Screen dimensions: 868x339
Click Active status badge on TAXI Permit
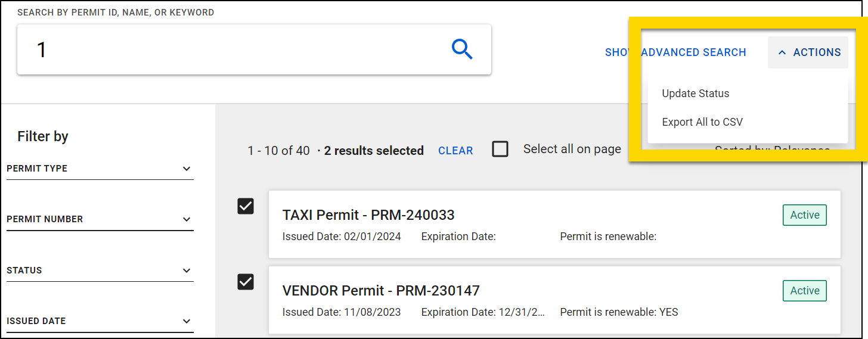point(804,215)
